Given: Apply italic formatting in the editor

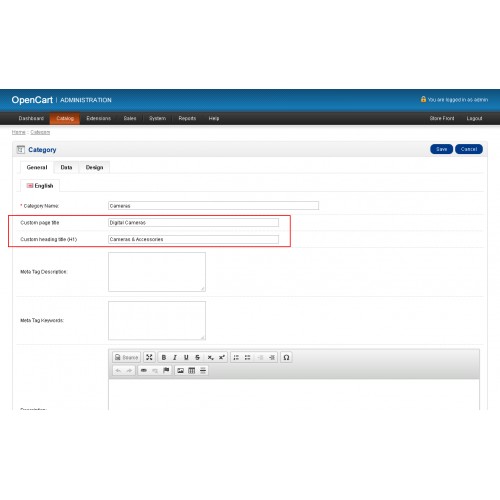Looking at the screenshot, I should (175, 357).
